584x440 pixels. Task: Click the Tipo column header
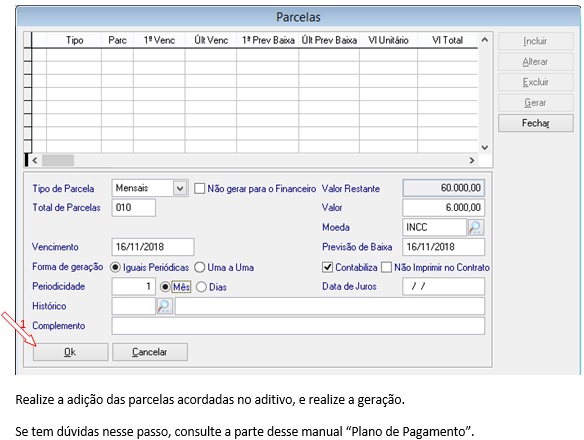click(74, 40)
